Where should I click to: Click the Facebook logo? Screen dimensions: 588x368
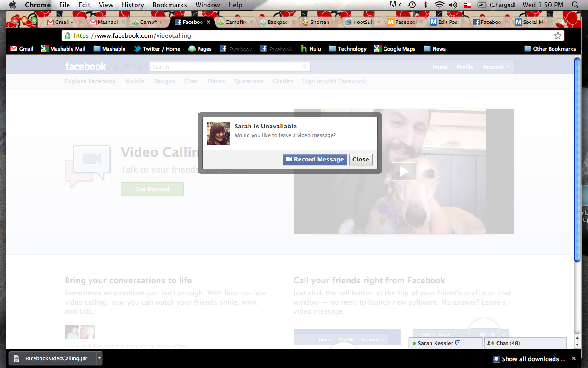pyautogui.click(x=85, y=67)
